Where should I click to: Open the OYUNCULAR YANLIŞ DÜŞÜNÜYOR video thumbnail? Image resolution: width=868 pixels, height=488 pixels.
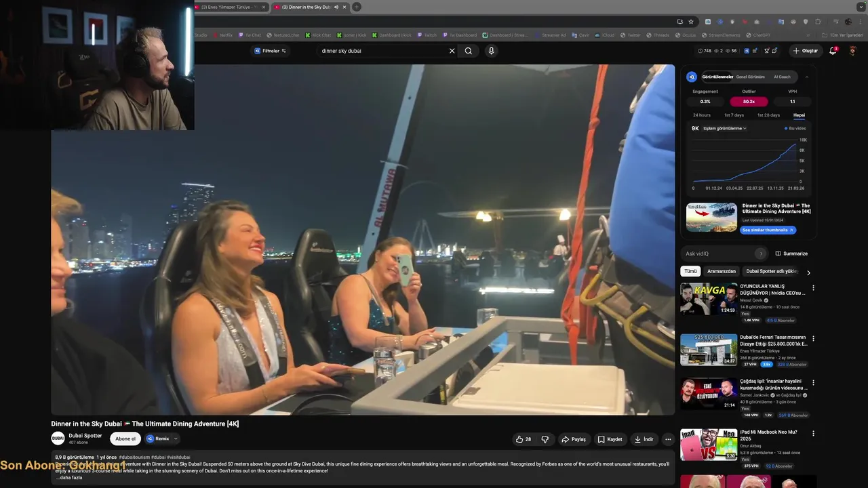point(709,299)
